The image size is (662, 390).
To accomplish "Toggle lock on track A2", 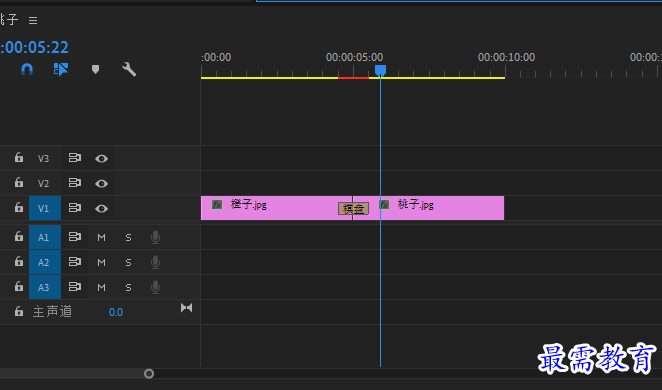I will pos(19,262).
